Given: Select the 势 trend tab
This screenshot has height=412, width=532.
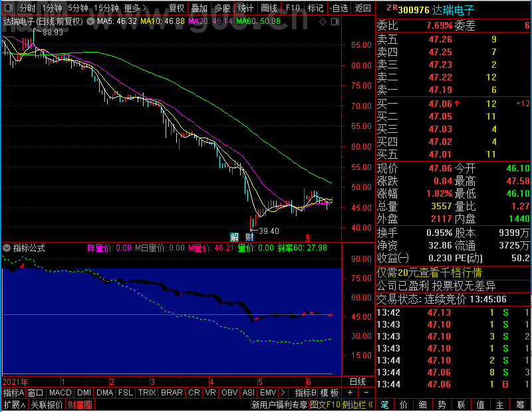Looking at the screenshot, I should [x=442, y=405].
